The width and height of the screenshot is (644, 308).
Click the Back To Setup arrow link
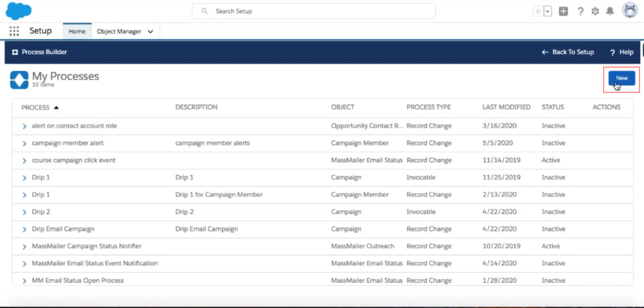click(568, 52)
